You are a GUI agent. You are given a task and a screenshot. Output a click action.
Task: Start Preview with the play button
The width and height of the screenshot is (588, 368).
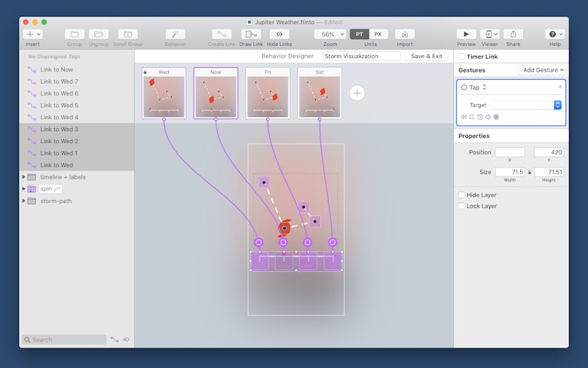click(x=466, y=34)
